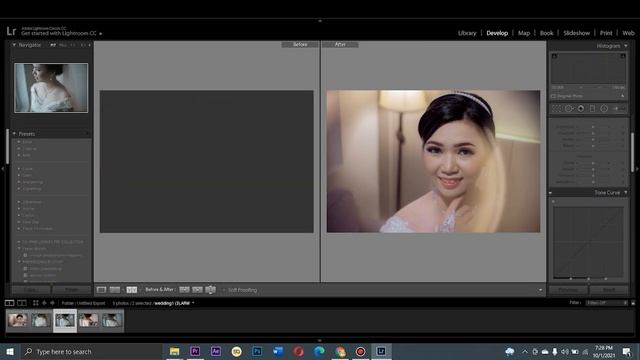Image resolution: width=640 pixels, height=360 pixels.
Task: Click the Reset button in right panel
Action: click(609, 290)
